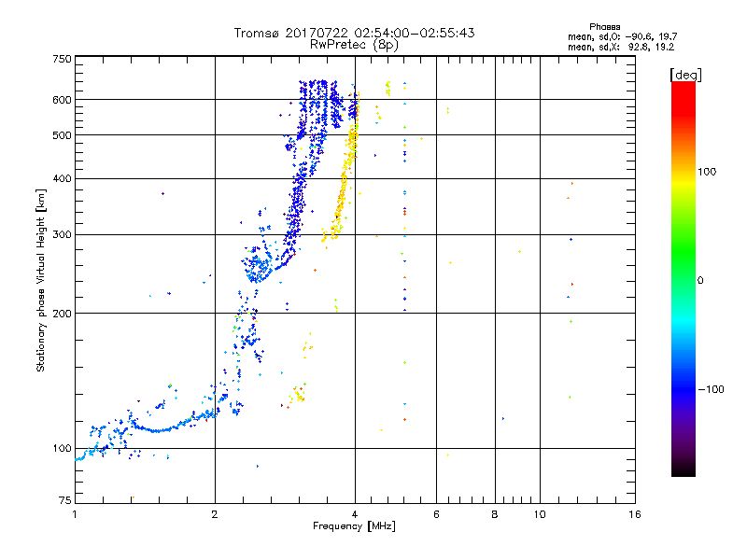Click the "Frequency [MHz]" axis label
The width and height of the screenshot is (747, 560).
[x=354, y=526]
